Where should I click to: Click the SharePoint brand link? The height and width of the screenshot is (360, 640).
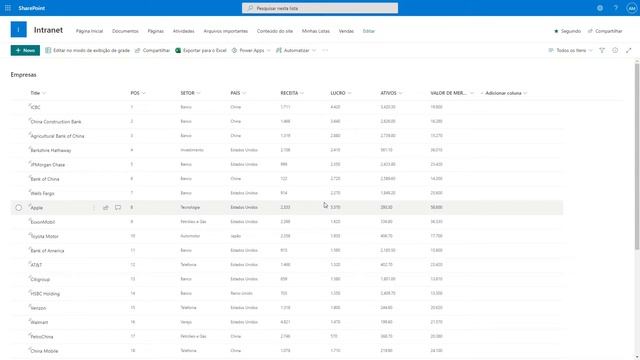(31, 8)
